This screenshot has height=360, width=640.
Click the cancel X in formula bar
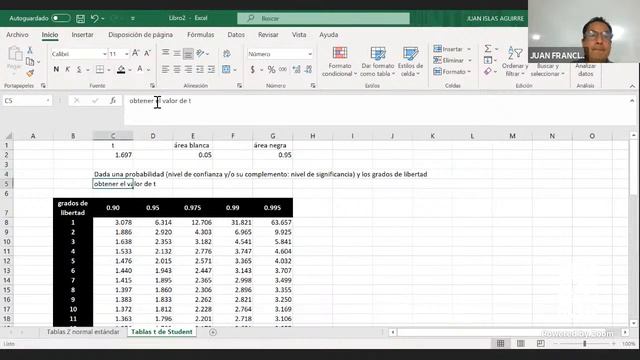tap(77, 100)
